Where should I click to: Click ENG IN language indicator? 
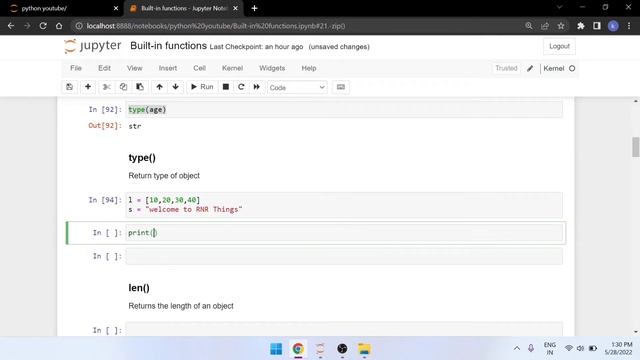(x=550, y=348)
